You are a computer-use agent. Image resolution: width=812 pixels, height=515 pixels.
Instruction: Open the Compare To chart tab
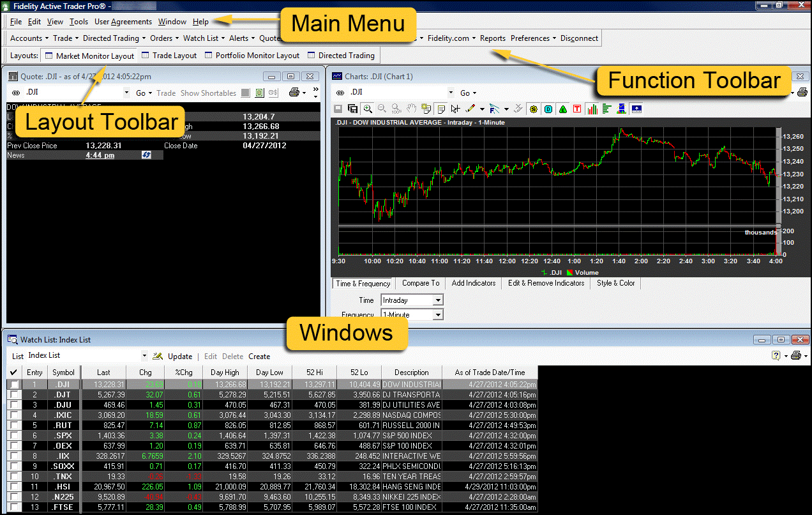[421, 283]
